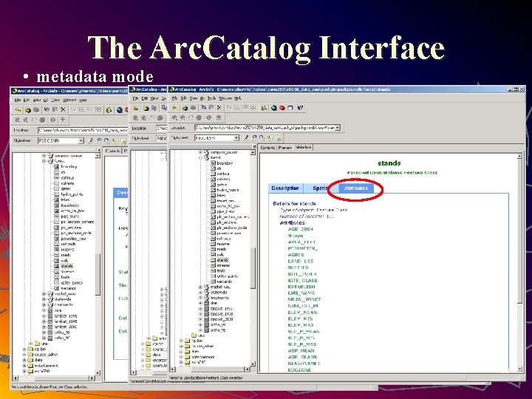This screenshot has height=399, width=532.
Task: Click Full Extent globe in front window
Action: 199,117
